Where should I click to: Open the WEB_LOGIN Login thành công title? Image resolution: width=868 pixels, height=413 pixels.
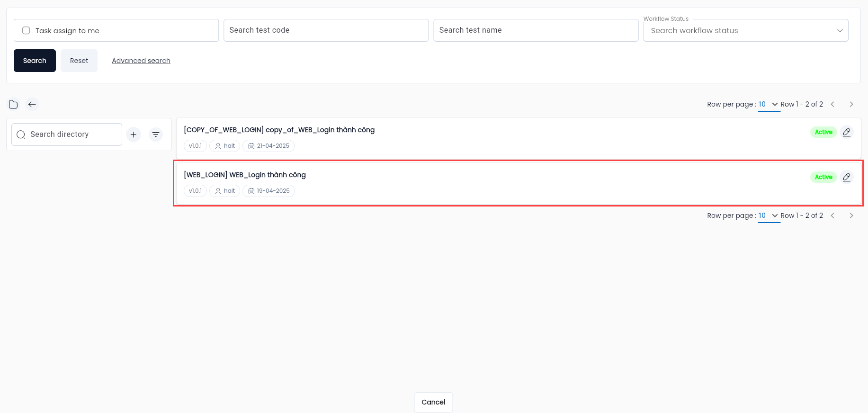pos(245,175)
